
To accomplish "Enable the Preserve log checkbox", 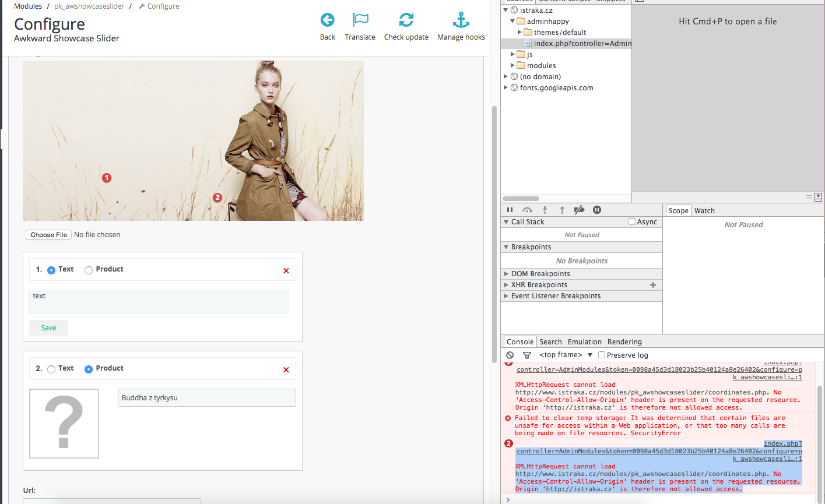I will (602, 355).
